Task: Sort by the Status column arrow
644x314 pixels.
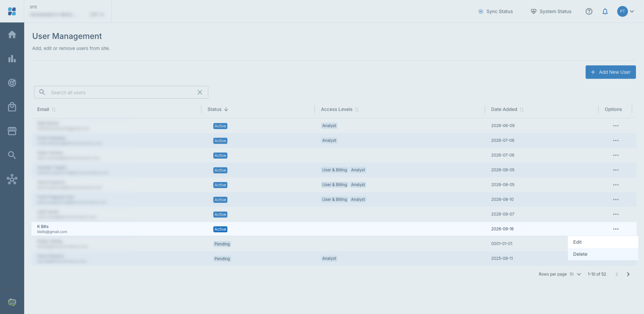Action: 226,109
